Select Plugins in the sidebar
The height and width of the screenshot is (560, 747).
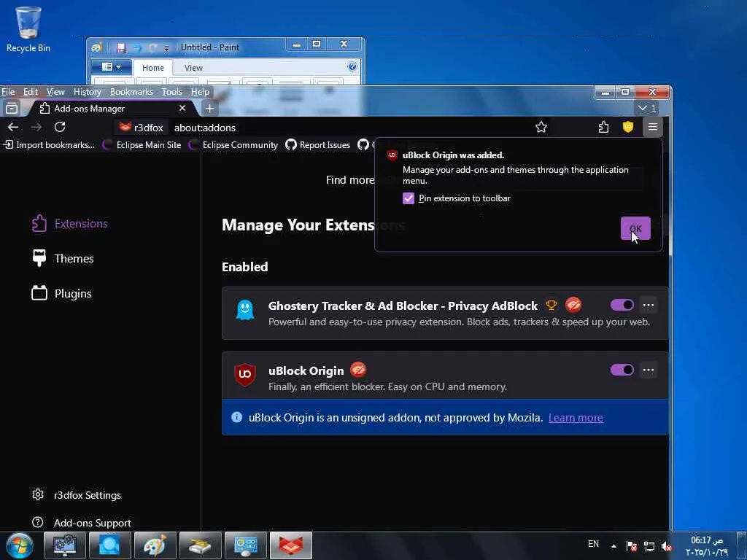pyautogui.click(x=61, y=293)
